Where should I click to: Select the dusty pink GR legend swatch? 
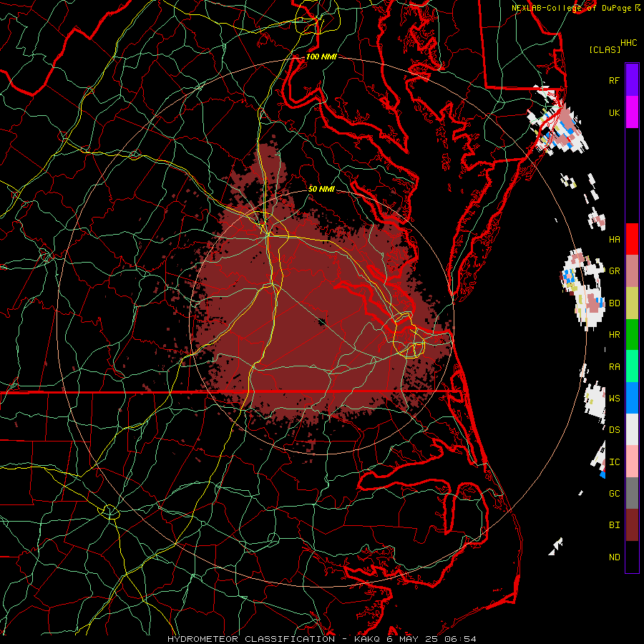point(632,270)
